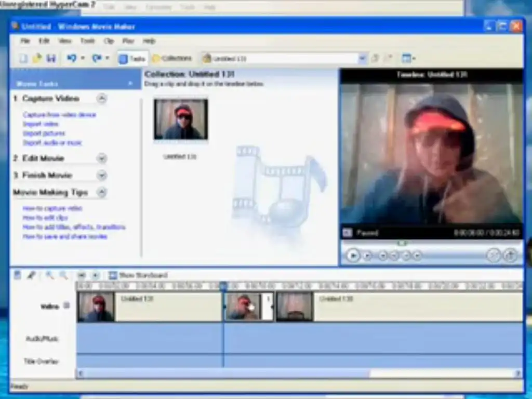This screenshot has height=399, width=532.
Task: Open the Views dropdown button
Action: pyautogui.click(x=408, y=58)
